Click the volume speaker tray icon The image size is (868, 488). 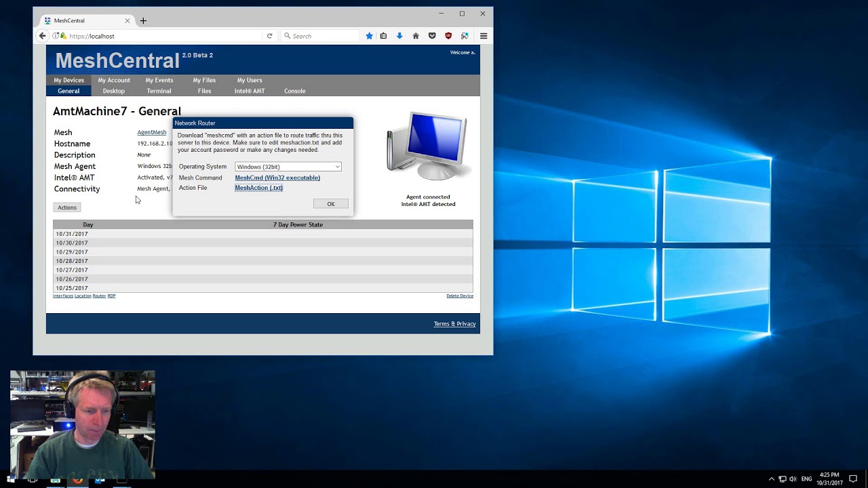(793, 479)
